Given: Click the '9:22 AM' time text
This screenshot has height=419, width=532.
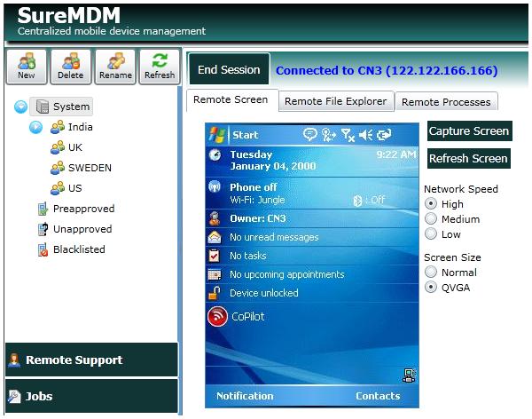Looking at the screenshot, I should coord(396,154).
